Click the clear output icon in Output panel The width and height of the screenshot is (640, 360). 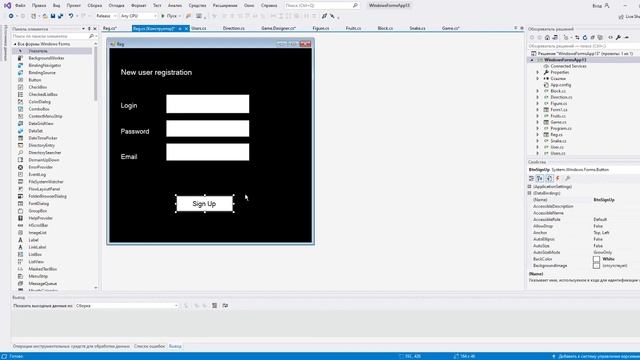214,306
